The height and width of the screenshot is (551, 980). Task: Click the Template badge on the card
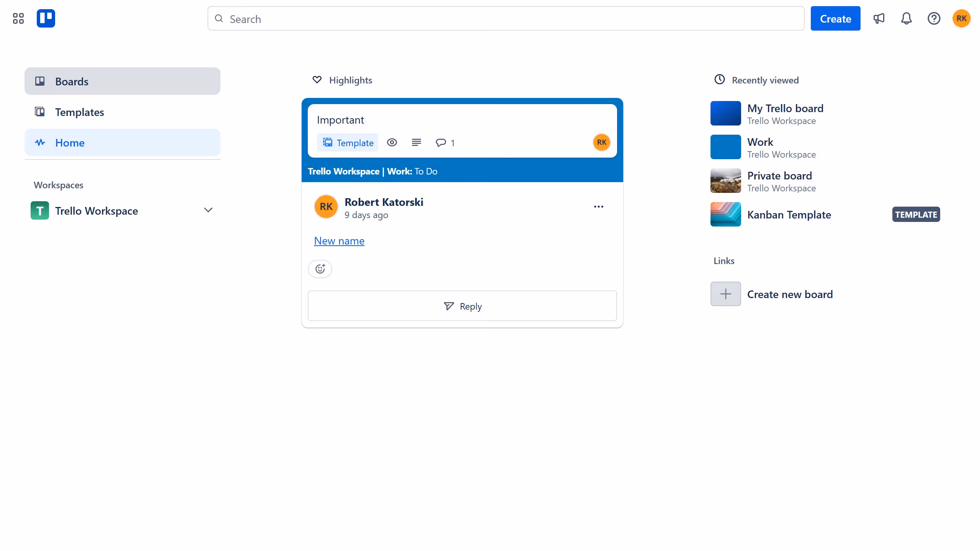coord(348,142)
